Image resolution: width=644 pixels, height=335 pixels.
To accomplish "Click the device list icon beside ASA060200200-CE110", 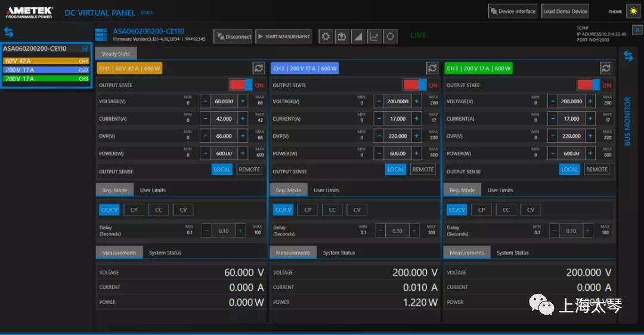I will click(101, 35).
